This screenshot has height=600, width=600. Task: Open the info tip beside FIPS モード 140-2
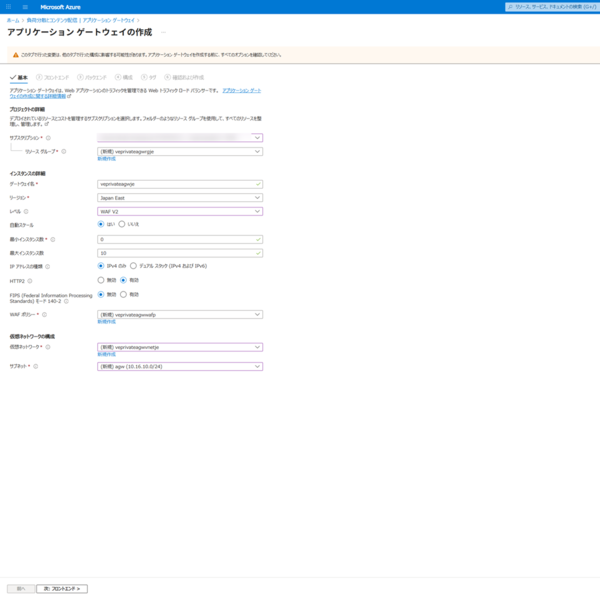(66, 302)
